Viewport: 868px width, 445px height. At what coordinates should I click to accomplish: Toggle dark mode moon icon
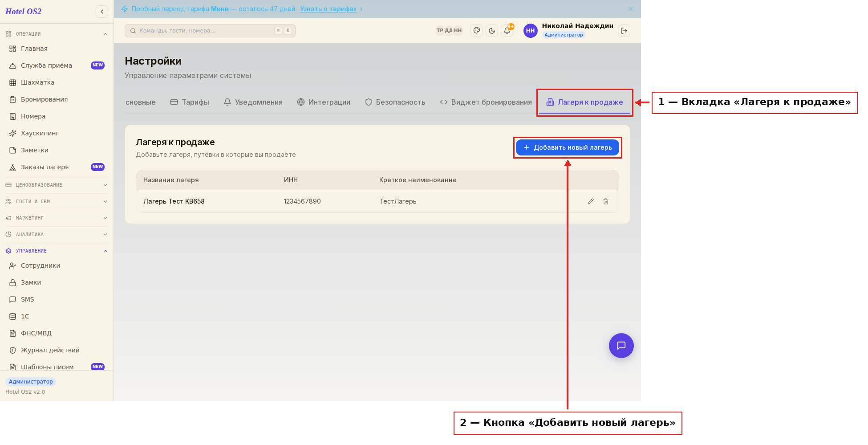point(492,31)
